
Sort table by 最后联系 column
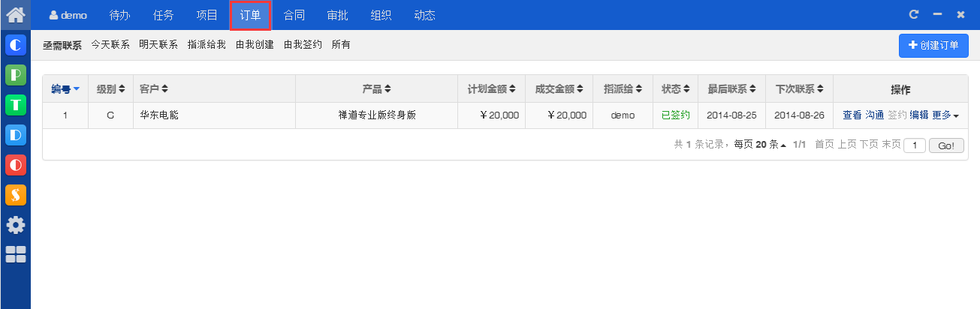click(x=731, y=89)
